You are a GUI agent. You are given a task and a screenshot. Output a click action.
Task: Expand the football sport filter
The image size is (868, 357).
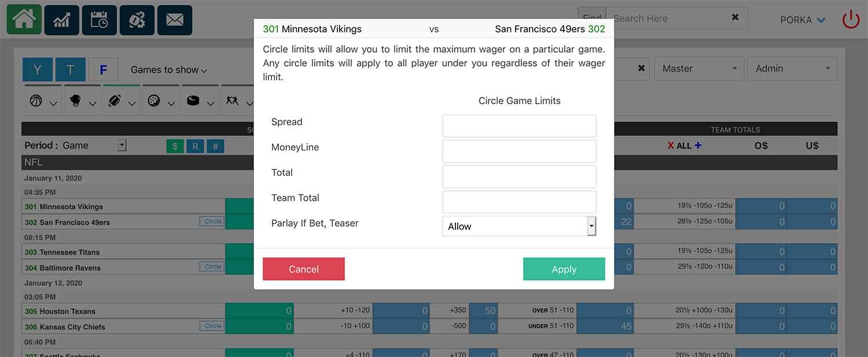[x=122, y=101]
